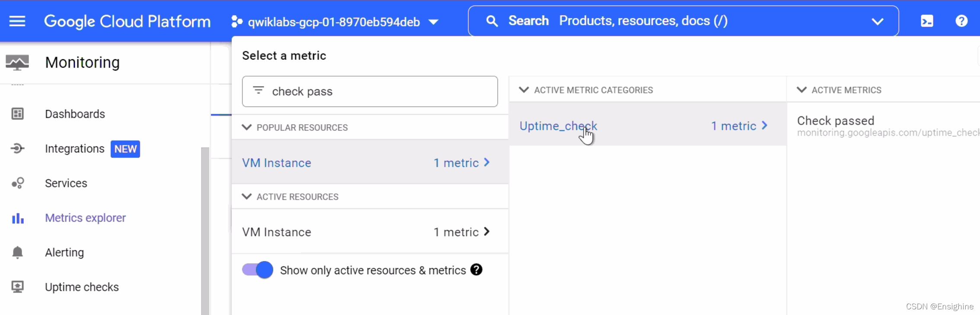Open Alerting in the sidebar
This screenshot has width=980, height=315.
64,252
